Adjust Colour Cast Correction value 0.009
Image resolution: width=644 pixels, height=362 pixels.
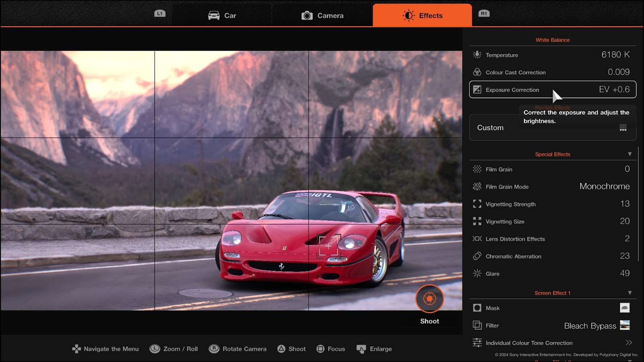point(619,72)
